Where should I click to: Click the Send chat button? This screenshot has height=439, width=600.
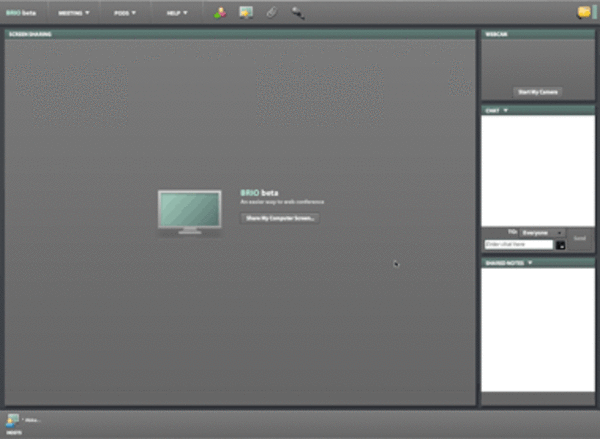(580, 238)
